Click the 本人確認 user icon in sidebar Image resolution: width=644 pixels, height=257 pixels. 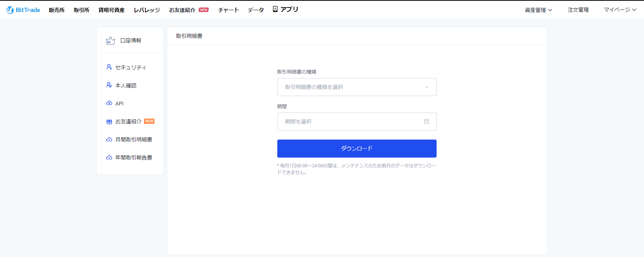click(109, 85)
